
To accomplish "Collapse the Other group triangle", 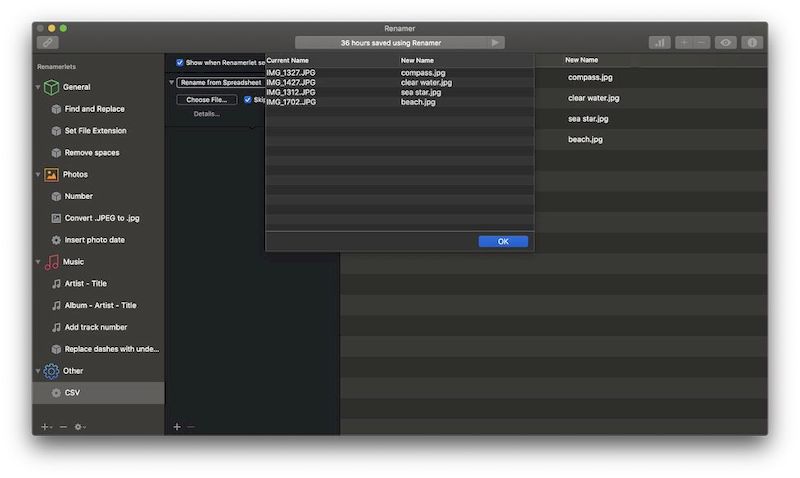I will [38, 371].
